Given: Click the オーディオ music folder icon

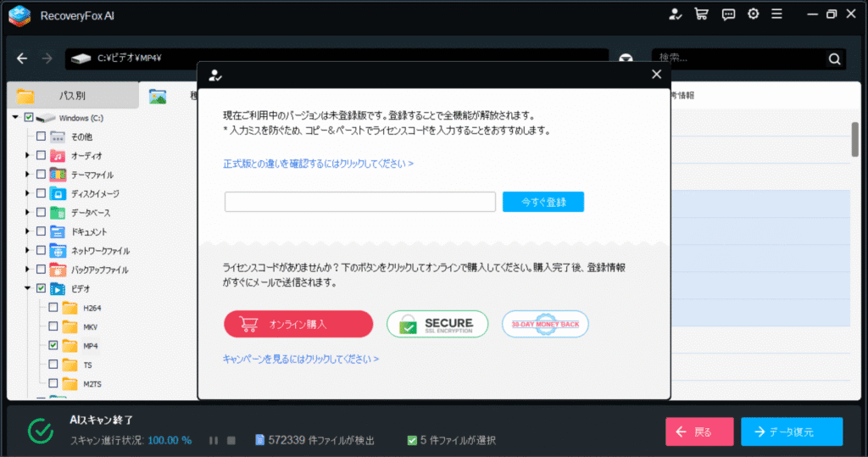Looking at the screenshot, I should tap(58, 156).
